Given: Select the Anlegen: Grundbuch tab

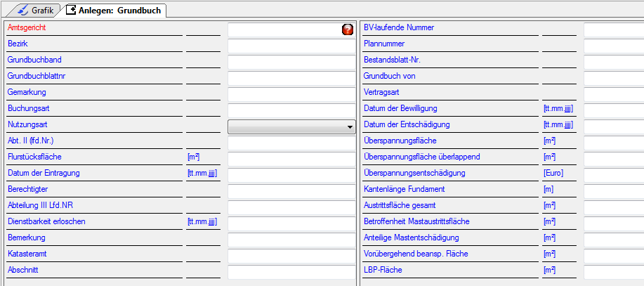Looking at the screenshot, I should click(114, 10).
